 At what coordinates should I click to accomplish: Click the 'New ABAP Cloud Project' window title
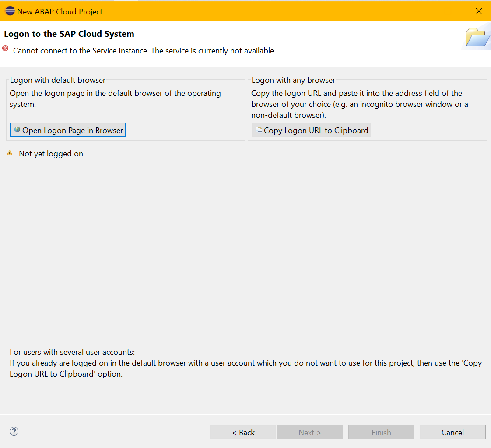tap(60, 12)
